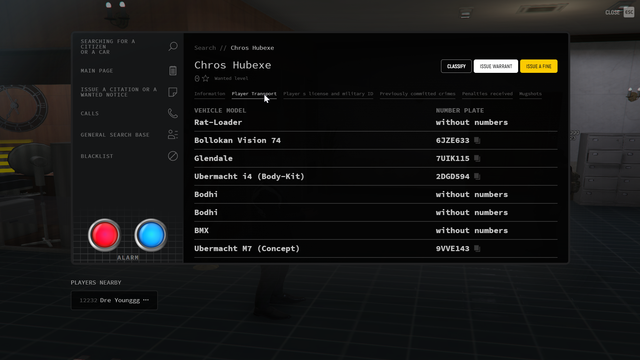
Task: Open the Blacklist menu item
Action: tap(128, 156)
